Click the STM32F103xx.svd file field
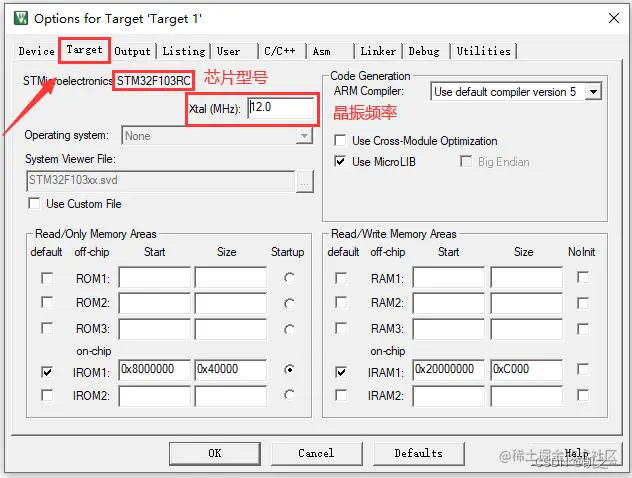 160,181
